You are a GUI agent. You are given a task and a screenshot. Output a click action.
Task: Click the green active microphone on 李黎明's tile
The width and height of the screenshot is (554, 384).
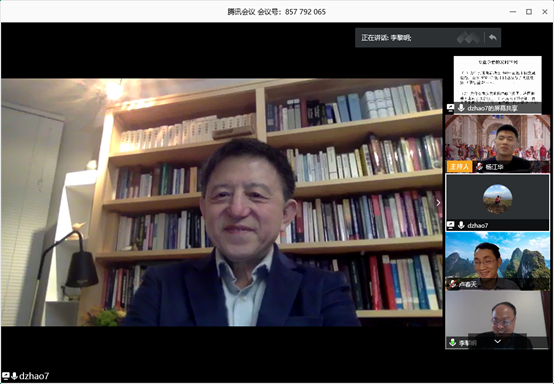453,342
